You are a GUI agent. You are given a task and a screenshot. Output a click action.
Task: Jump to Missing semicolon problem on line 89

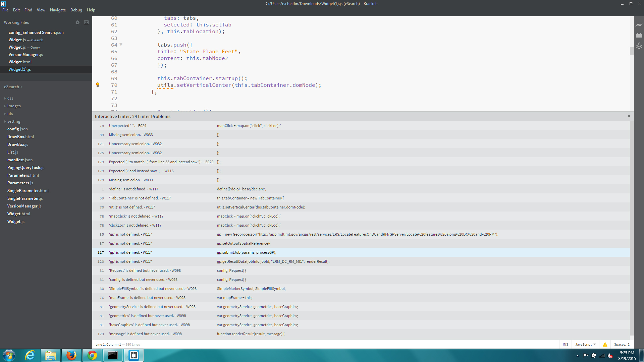click(x=361, y=135)
